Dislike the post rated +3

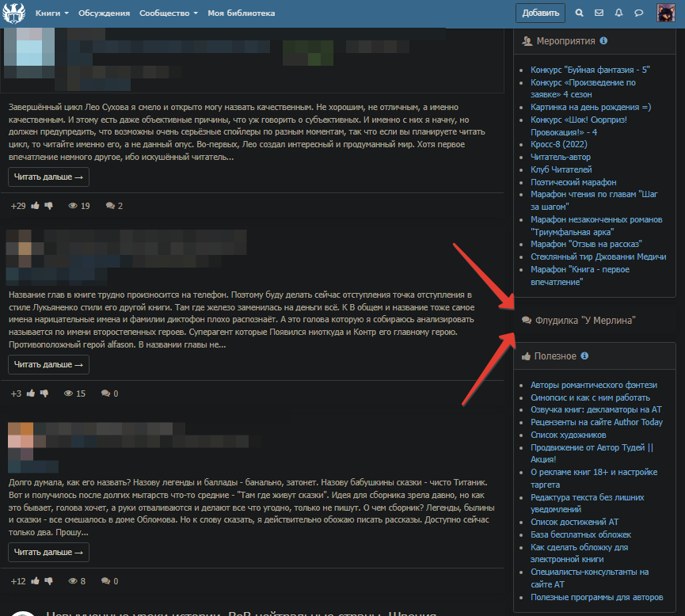pyautogui.click(x=44, y=394)
